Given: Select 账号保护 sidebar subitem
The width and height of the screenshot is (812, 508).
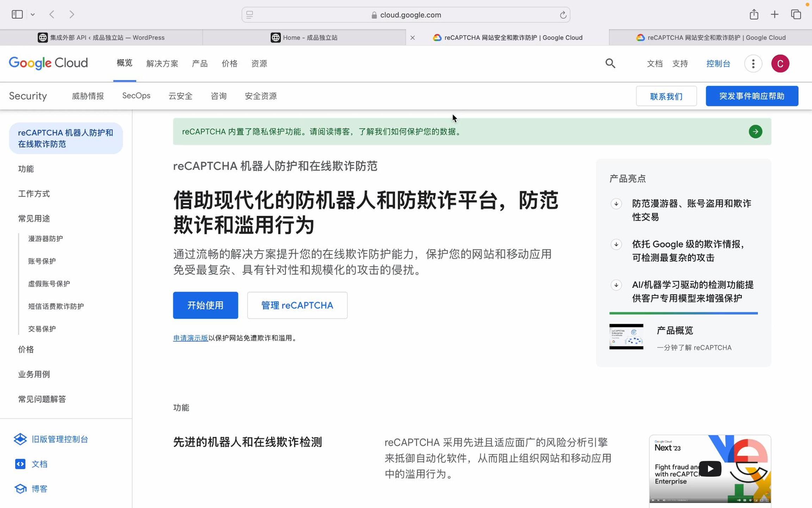Looking at the screenshot, I should [x=42, y=261].
